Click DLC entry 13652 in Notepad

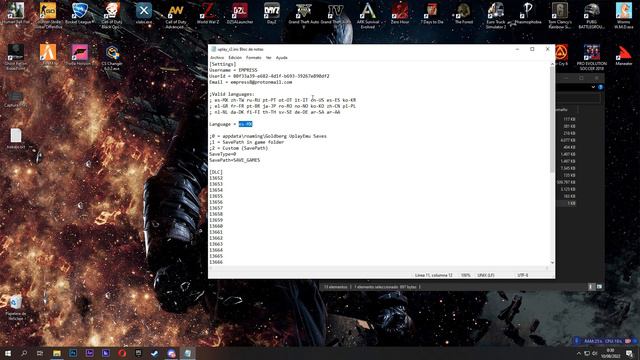click(216, 178)
